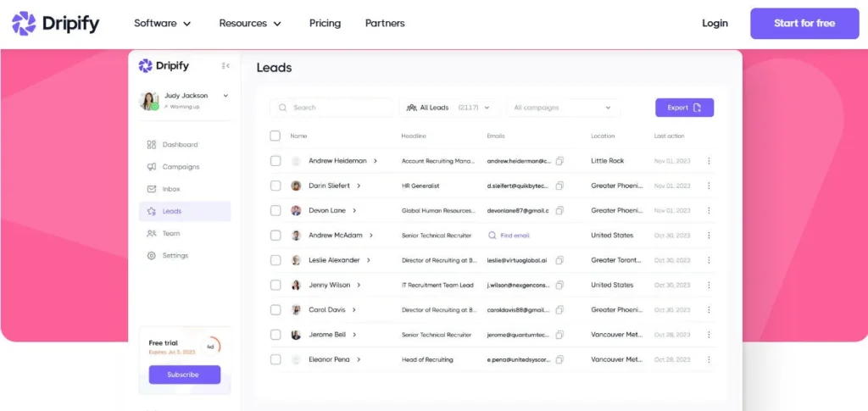This screenshot has width=868, height=411.
Task: Copy Darin Sliefert's email with copy icon
Action: 559,186
